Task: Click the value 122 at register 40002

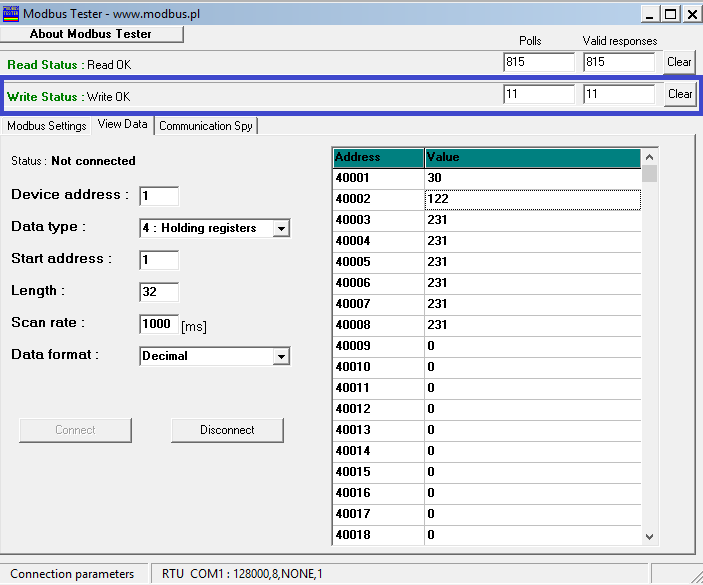Action: [x=532, y=199]
